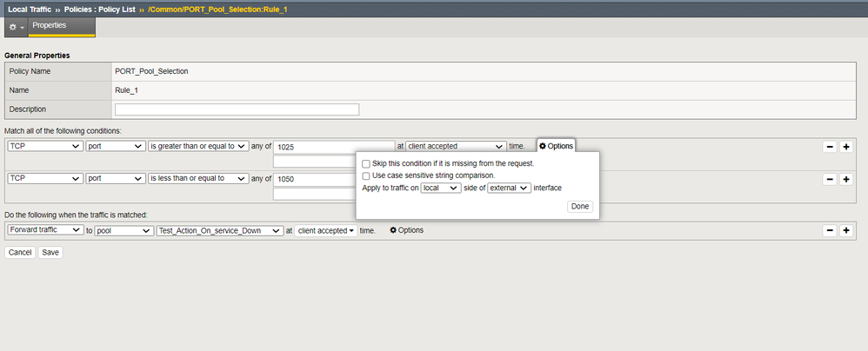
Task: Add a condition using first row plus
Action: tap(845, 147)
